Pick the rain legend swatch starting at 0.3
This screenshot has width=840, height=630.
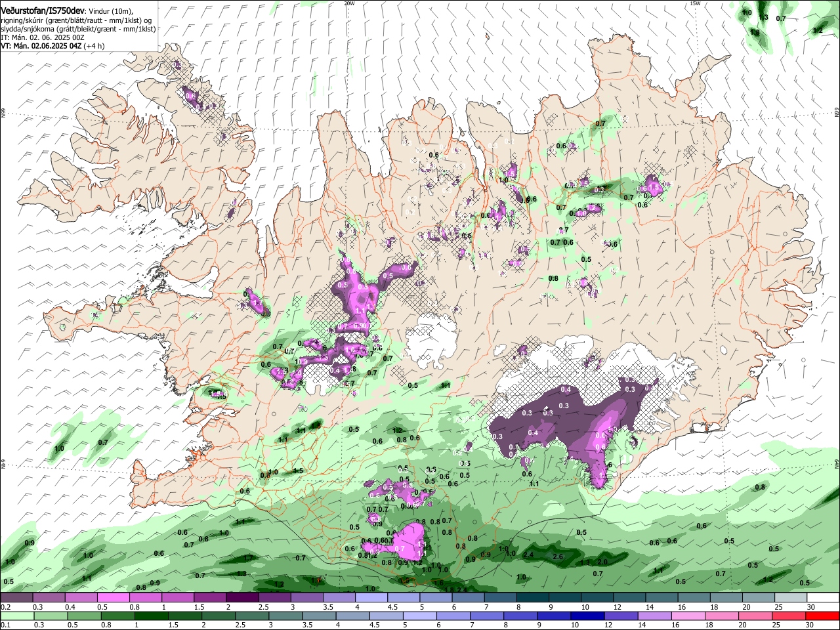[51, 616]
